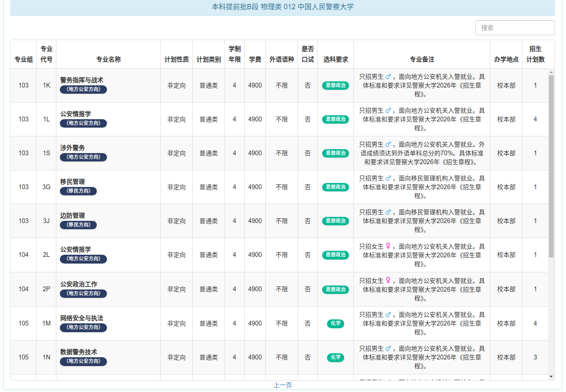Click the major code 1M cell
The width and height of the screenshot is (566, 392).
point(46,323)
